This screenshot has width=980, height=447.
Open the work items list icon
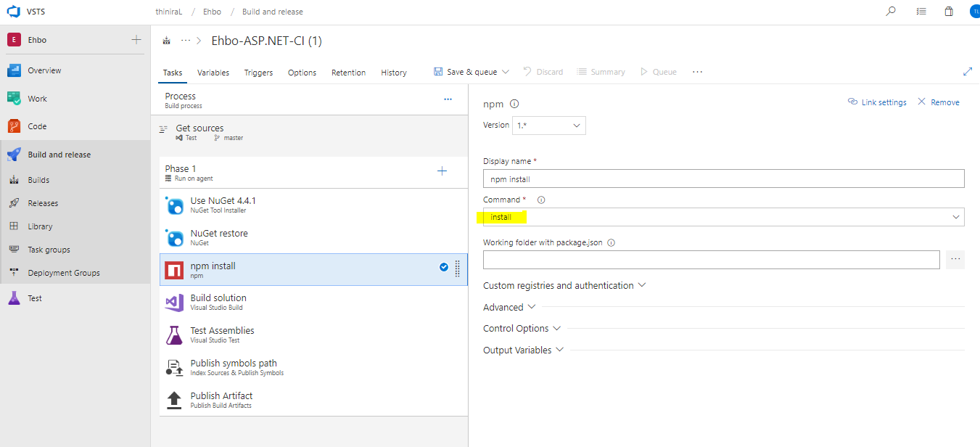pyautogui.click(x=921, y=12)
